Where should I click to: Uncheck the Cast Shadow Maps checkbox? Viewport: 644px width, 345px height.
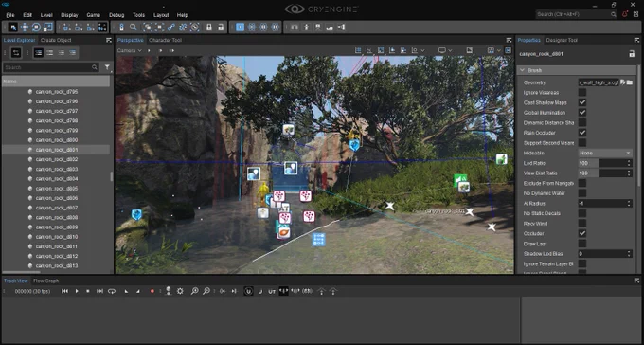(582, 102)
